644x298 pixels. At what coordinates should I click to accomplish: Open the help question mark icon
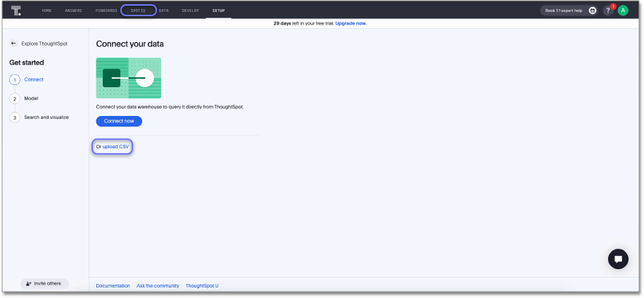point(608,11)
